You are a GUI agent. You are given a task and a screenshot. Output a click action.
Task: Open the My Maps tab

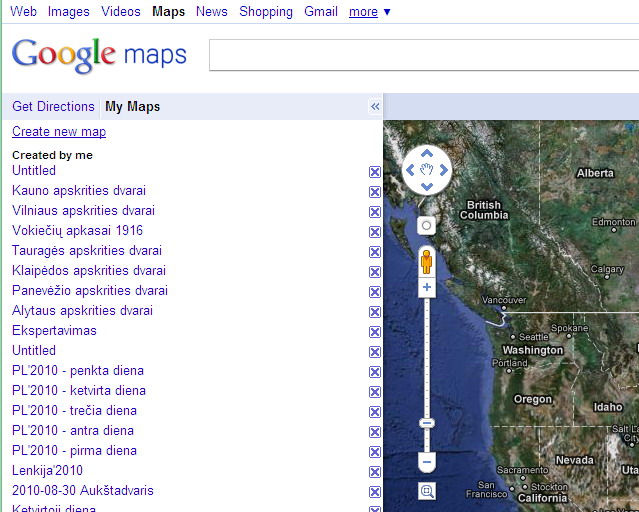[x=132, y=107]
